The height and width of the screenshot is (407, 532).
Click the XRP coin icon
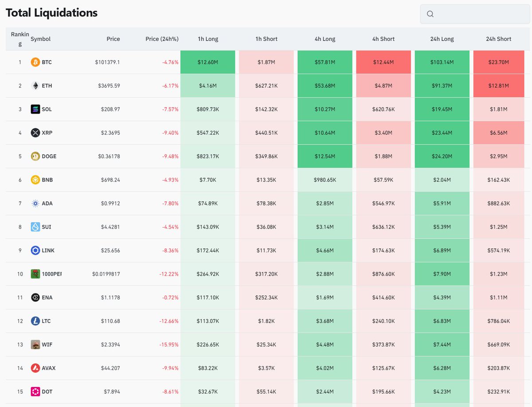tap(35, 133)
